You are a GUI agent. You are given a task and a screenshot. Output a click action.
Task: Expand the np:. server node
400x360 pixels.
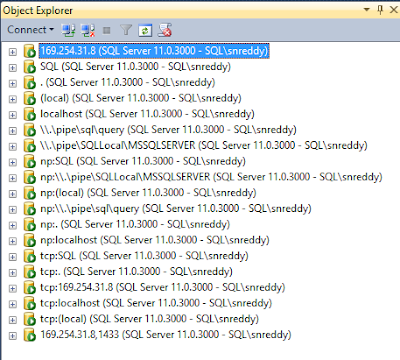pyautogui.click(x=13, y=225)
